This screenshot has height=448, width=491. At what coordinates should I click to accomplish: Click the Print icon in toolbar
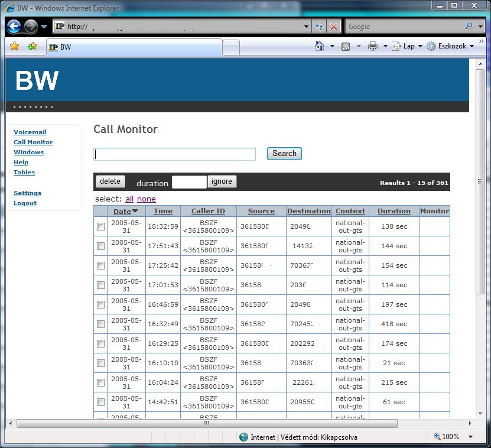pyautogui.click(x=373, y=46)
